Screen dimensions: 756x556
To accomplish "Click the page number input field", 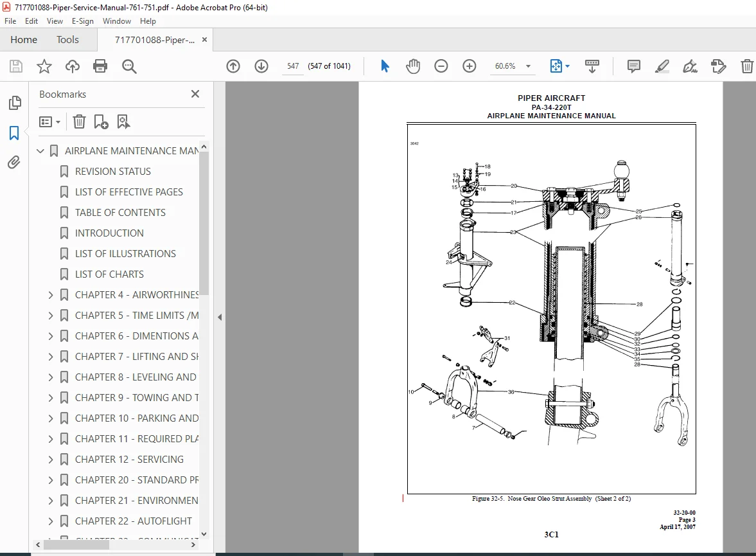I will [x=293, y=66].
